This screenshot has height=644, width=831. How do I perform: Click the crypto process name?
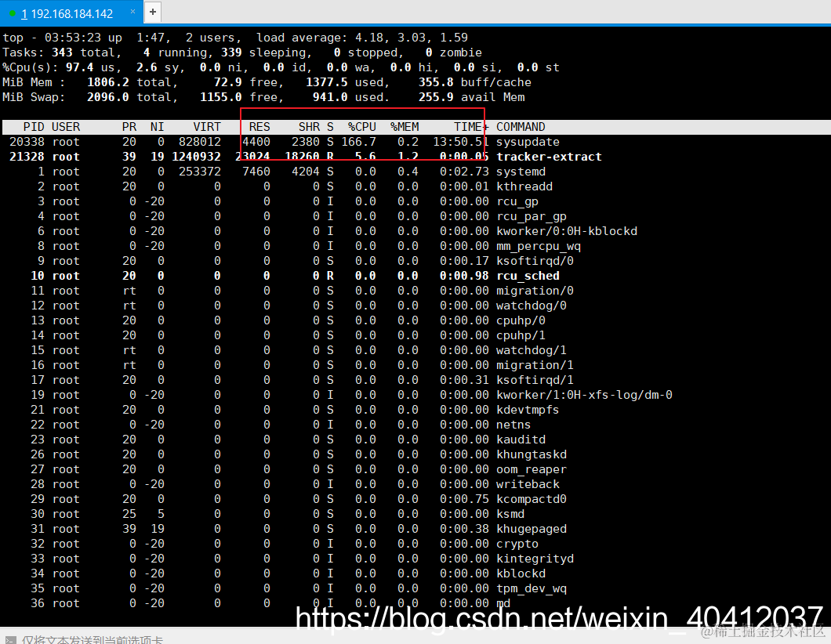click(x=517, y=544)
